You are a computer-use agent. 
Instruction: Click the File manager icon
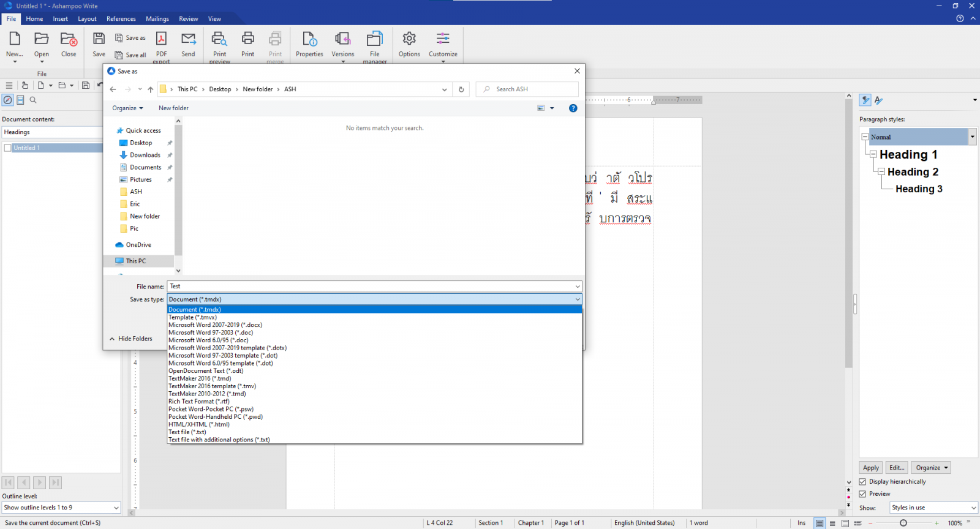(374, 40)
